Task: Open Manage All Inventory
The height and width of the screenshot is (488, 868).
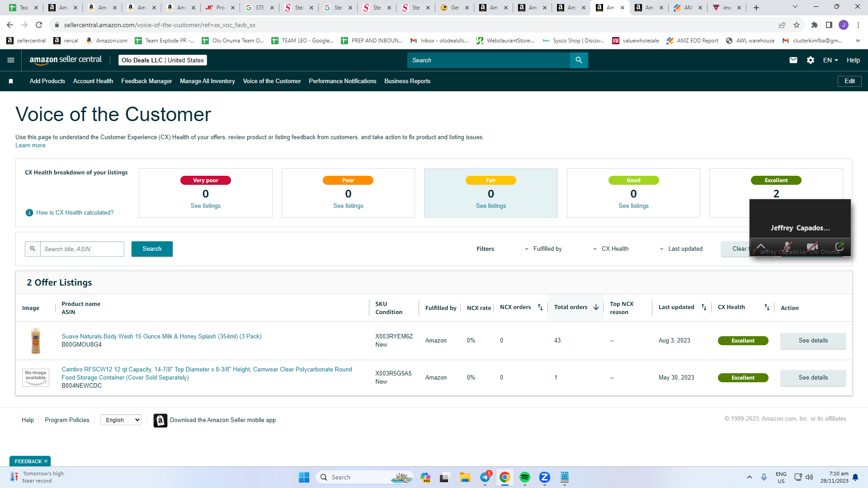Action: point(208,81)
